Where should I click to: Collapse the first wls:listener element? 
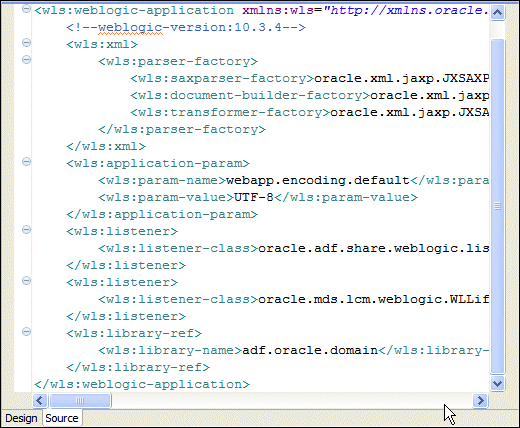pyautogui.click(x=26, y=230)
